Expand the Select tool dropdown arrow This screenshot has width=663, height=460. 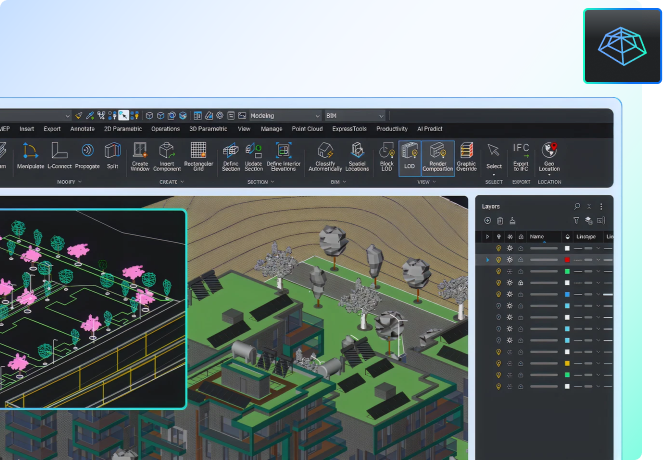[x=494, y=173]
